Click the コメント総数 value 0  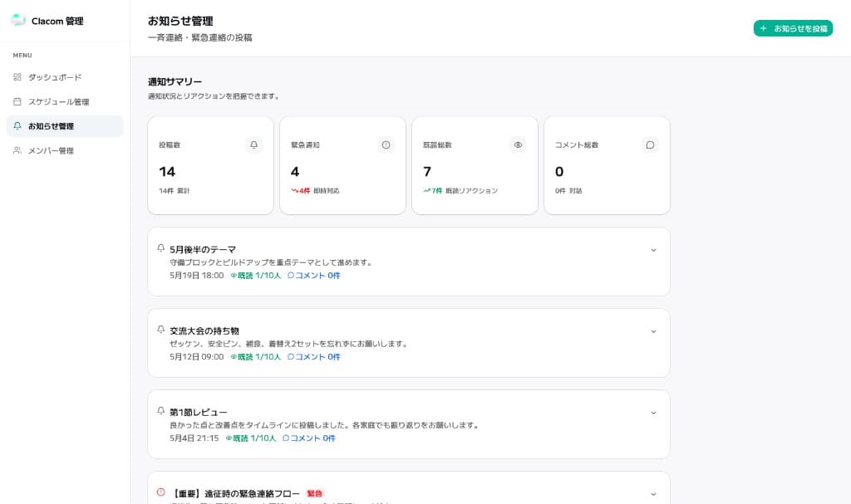[559, 171]
